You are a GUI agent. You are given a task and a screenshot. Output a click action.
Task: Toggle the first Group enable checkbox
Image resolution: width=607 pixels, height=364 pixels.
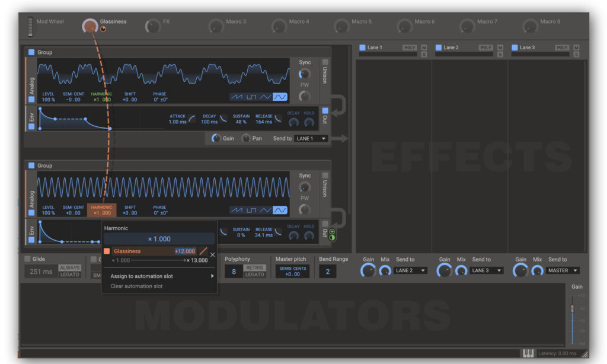pyautogui.click(x=31, y=52)
